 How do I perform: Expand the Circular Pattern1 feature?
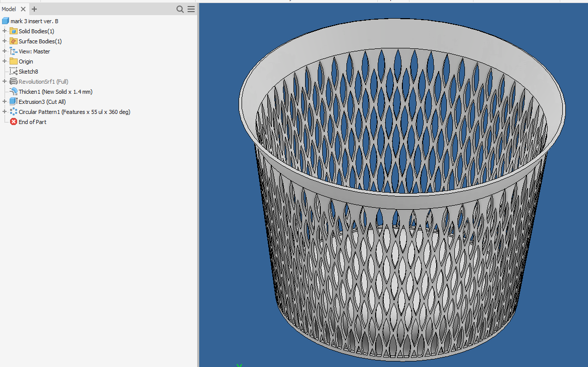pyautogui.click(x=4, y=111)
